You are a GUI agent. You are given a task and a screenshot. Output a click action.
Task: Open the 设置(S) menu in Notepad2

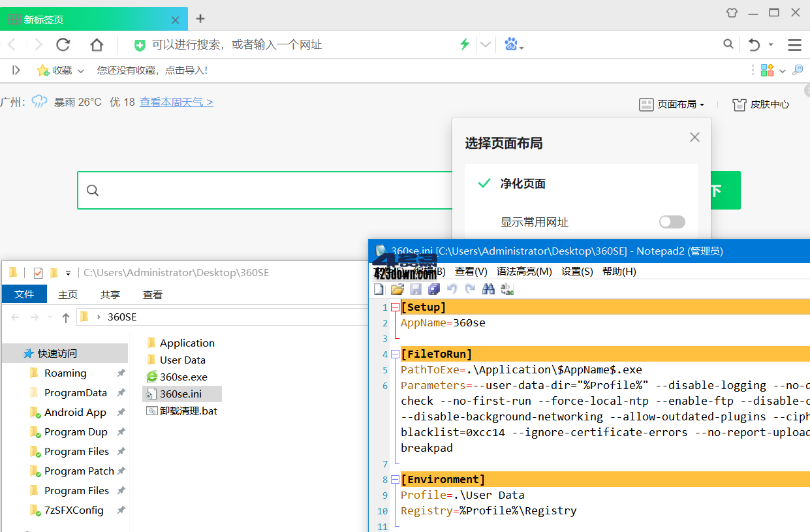click(x=577, y=272)
